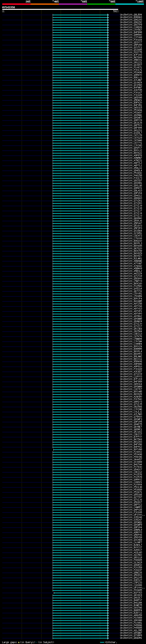Select label UniRef100_C3TX68
146x644 pixels.
coord(131,37)
